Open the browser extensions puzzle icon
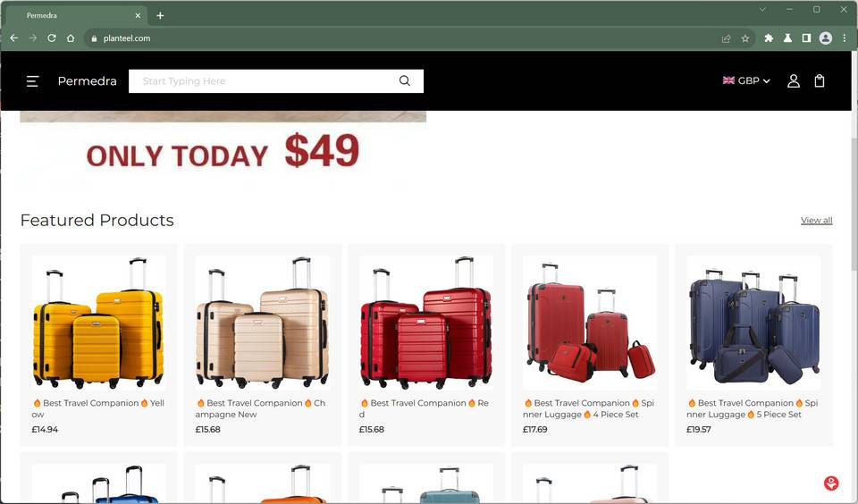Image resolution: width=858 pixels, height=504 pixels. click(769, 38)
